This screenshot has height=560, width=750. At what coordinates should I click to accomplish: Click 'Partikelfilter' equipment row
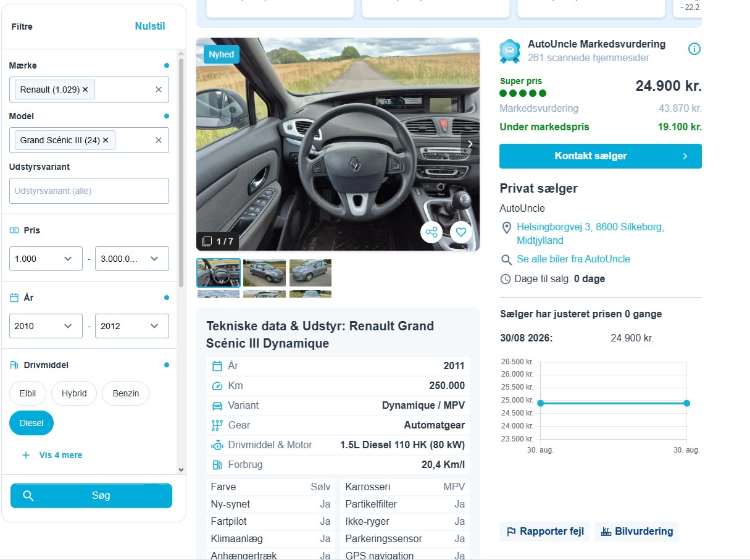(405, 504)
